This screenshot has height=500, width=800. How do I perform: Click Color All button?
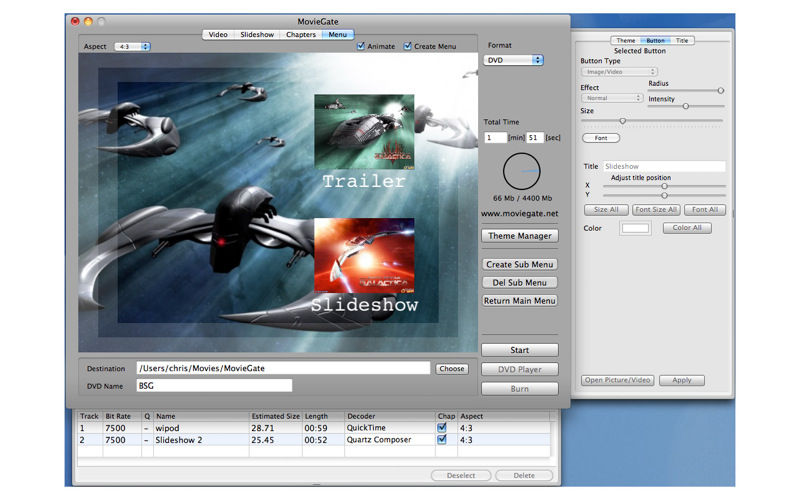pyautogui.click(x=687, y=228)
